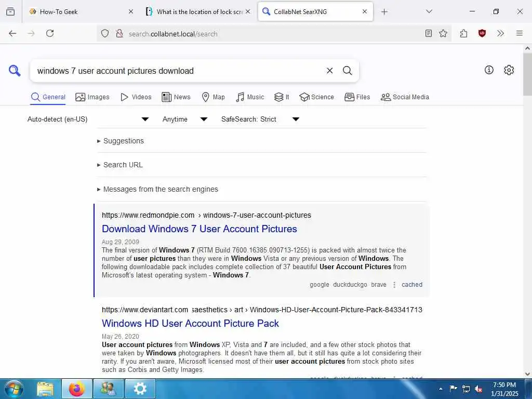532x399 pixels.
Task: Open network tray icon
Action: click(x=466, y=389)
